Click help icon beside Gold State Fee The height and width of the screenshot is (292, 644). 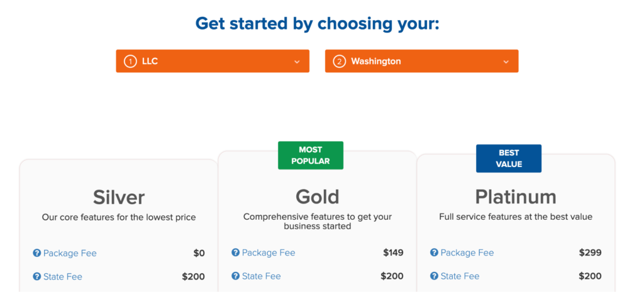click(235, 276)
